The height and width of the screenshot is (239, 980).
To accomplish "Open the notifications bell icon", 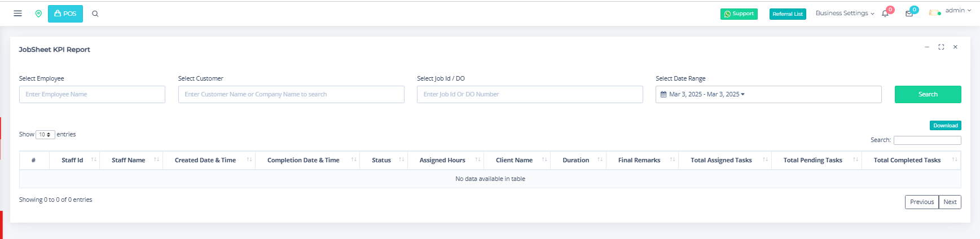I will click(885, 14).
